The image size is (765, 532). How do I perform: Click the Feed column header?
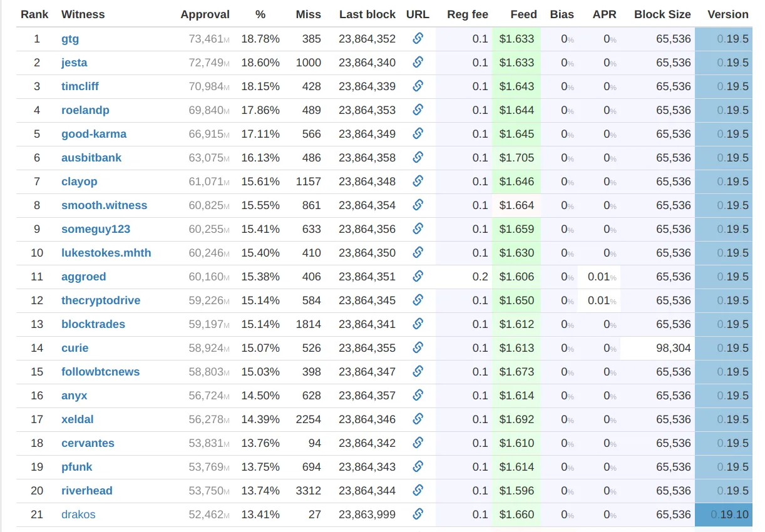click(523, 14)
